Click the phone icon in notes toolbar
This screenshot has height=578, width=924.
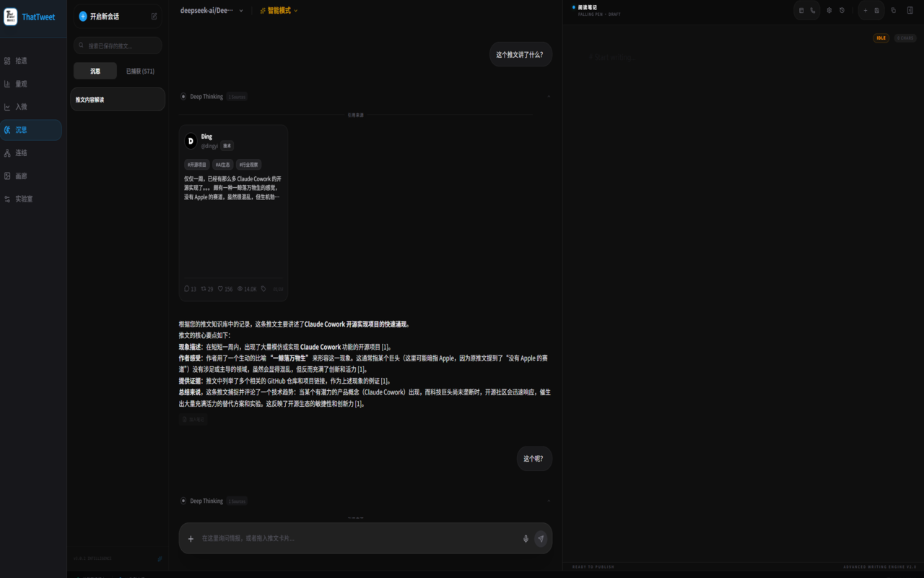click(x=813, y=11)
